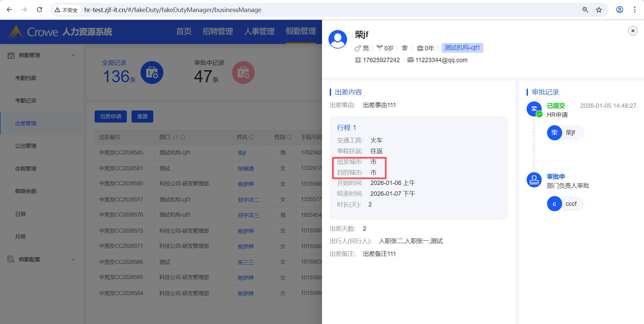The width and height of the screenshot is (644, 324).
Task: Click the browser reload icon
Action: coord(40,10)
